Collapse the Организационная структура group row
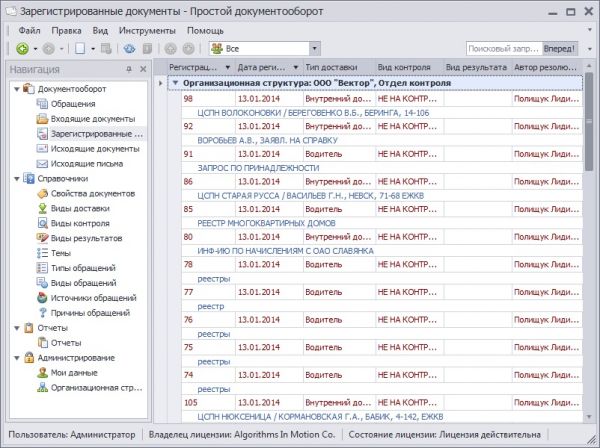Image resolution: width=600 pixels, height=448 pixels. point(175,83)
